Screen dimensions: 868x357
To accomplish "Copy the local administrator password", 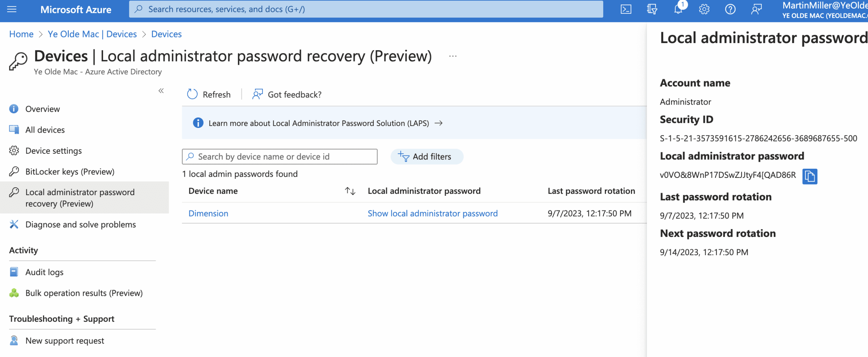I will 810,176.
